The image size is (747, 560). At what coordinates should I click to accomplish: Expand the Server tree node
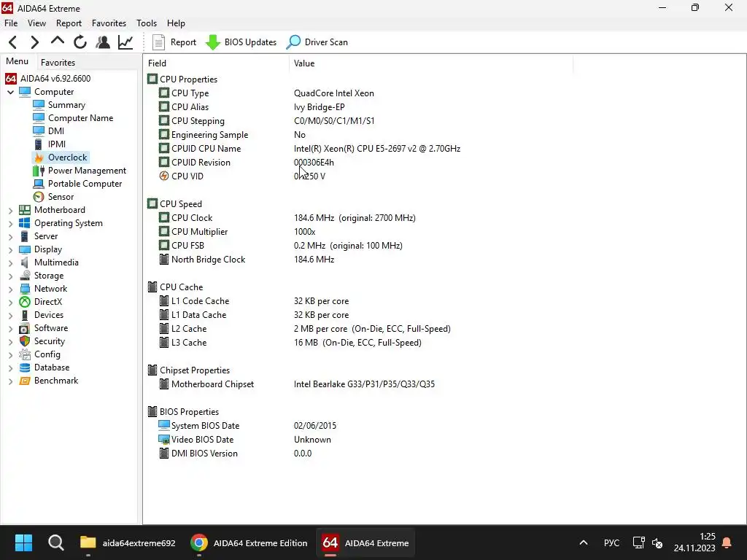point(10,236)
